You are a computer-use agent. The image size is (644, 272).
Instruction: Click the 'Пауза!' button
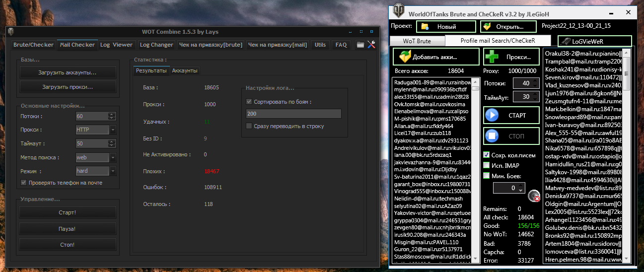coord(68,229)
